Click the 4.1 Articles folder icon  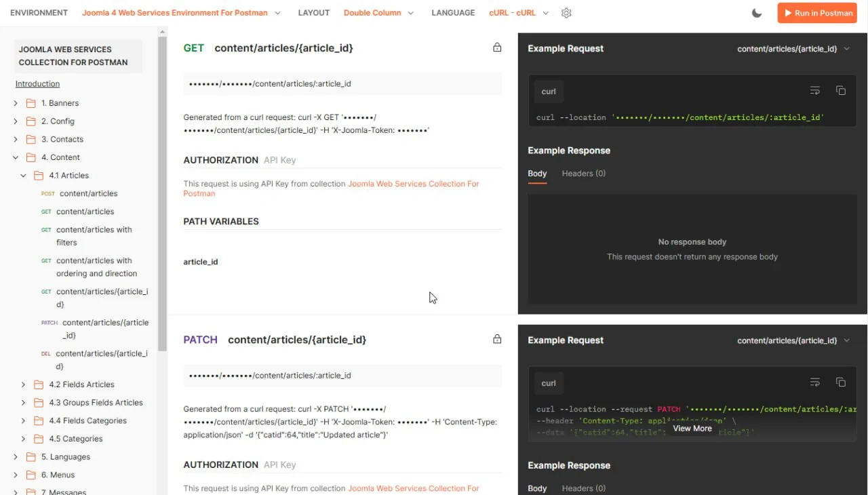click(x=39, y=176)
